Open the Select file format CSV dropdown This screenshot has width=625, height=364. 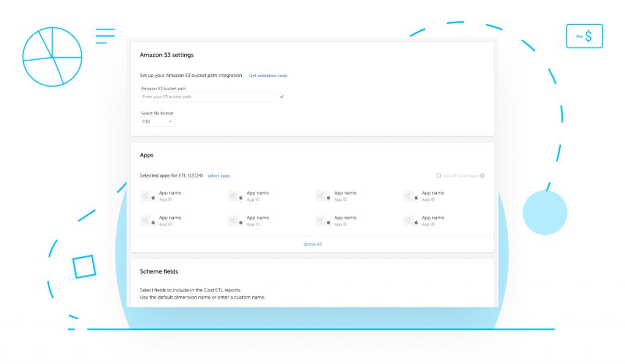pos(157,121)
